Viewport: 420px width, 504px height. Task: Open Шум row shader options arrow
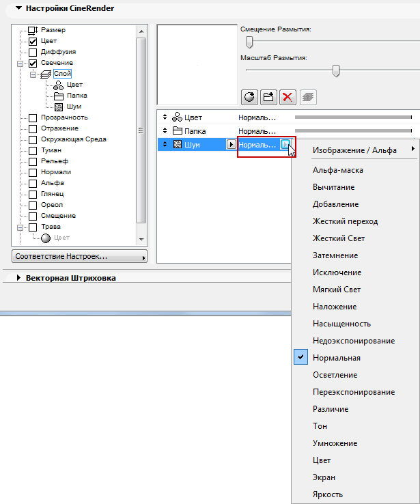click(x=231, y=144)
